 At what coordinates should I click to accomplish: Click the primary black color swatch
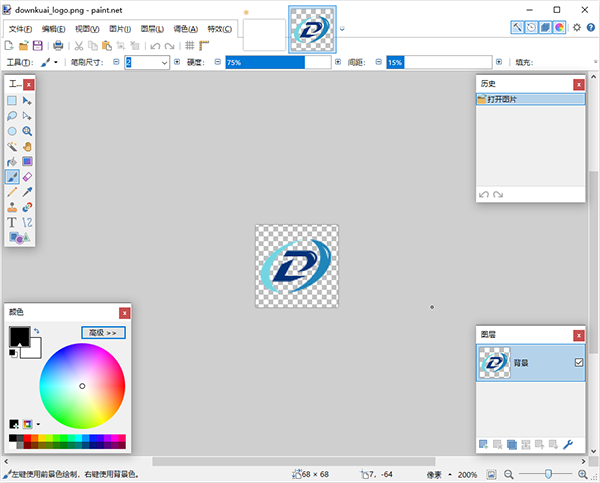[x=20, y=337]
